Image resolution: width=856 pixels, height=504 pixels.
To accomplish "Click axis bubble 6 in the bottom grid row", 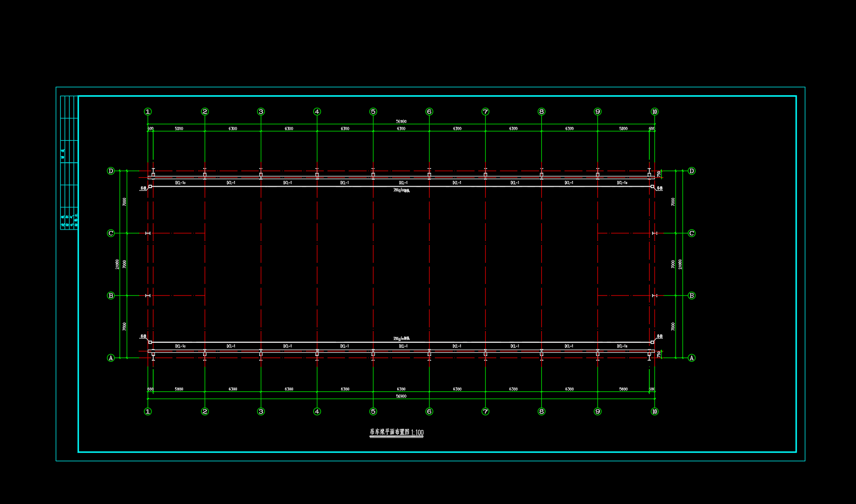I will (429, 411).
